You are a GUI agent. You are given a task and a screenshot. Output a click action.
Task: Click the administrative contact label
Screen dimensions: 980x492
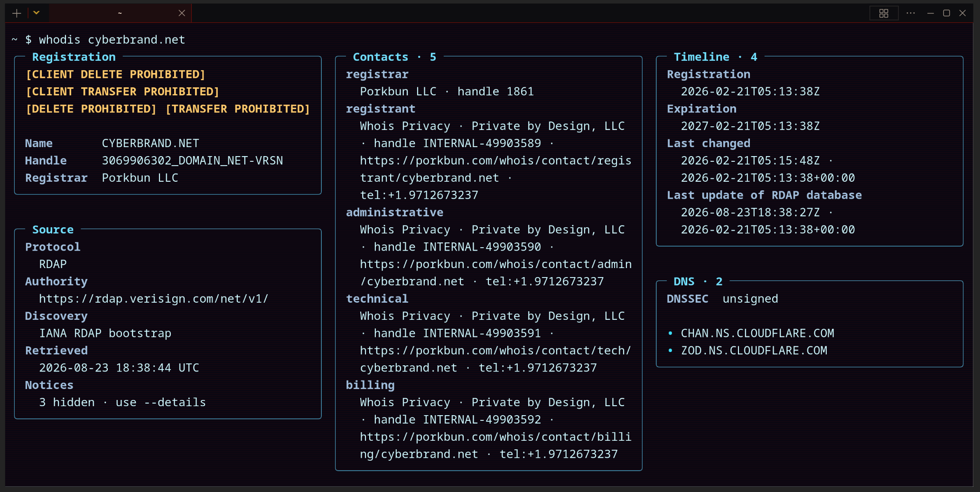pos(394,213)
